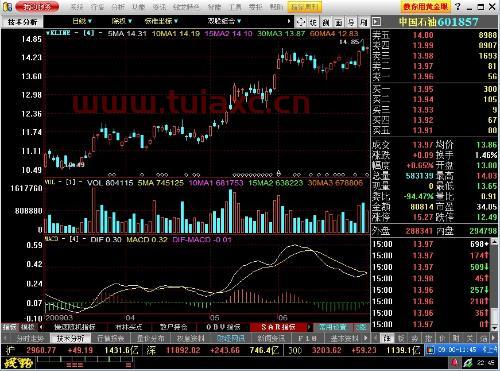Image resolution: width=500 pixels, height=371 pixels.
Task: Click the red alarm bell icon at bottom right
Action: pos(454,363)
